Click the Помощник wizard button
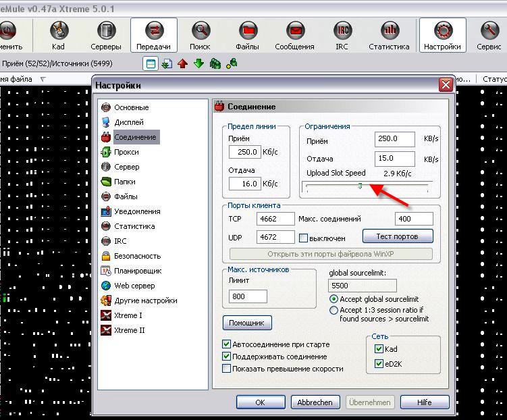This screenshot has height=420, width=507. [x=247, y=323]
